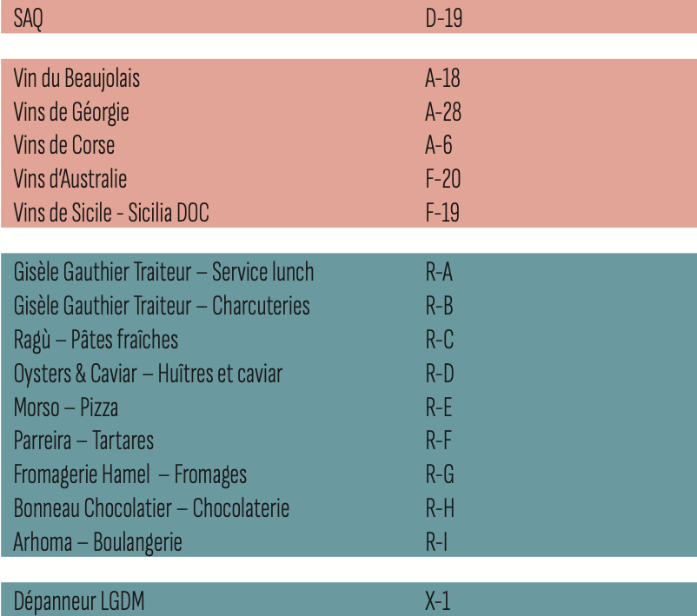Click booth code F-20

tap(442, 179)
